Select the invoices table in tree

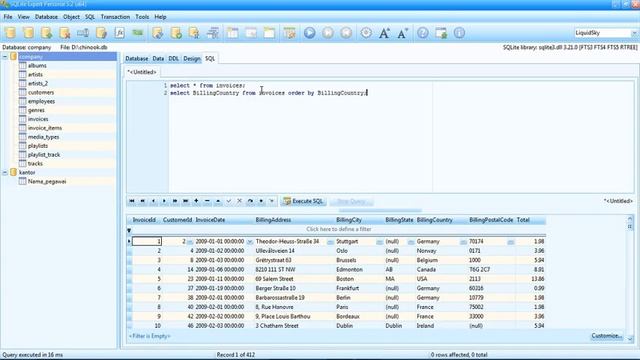click(38, 119)
